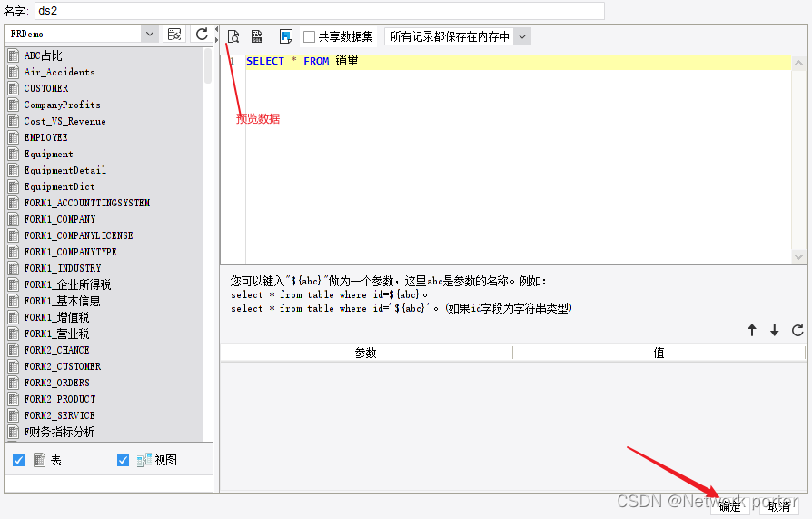Select the ABC占比 table
The height and width of the screenshot is (519, 812).
pyautogui.click(x=43, y=55)
